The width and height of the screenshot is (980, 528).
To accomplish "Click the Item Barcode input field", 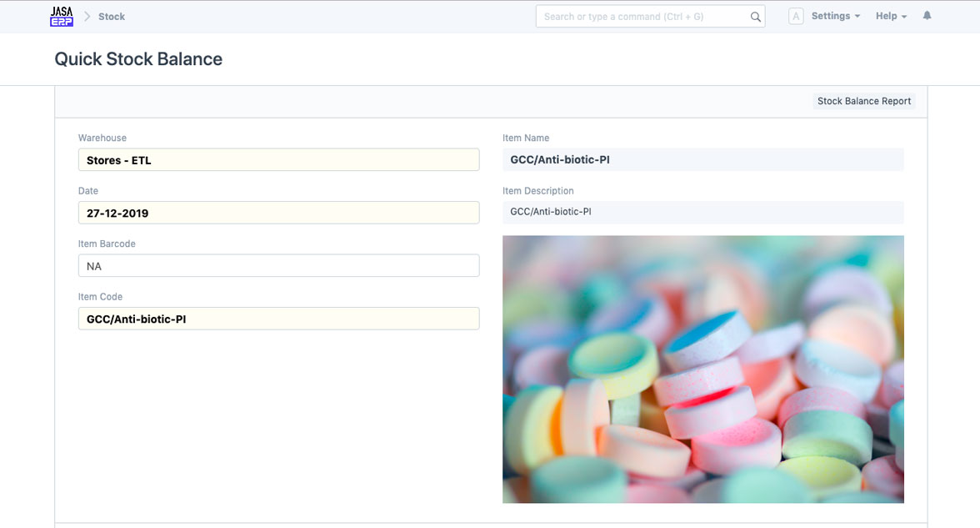I will click(278, 266).
